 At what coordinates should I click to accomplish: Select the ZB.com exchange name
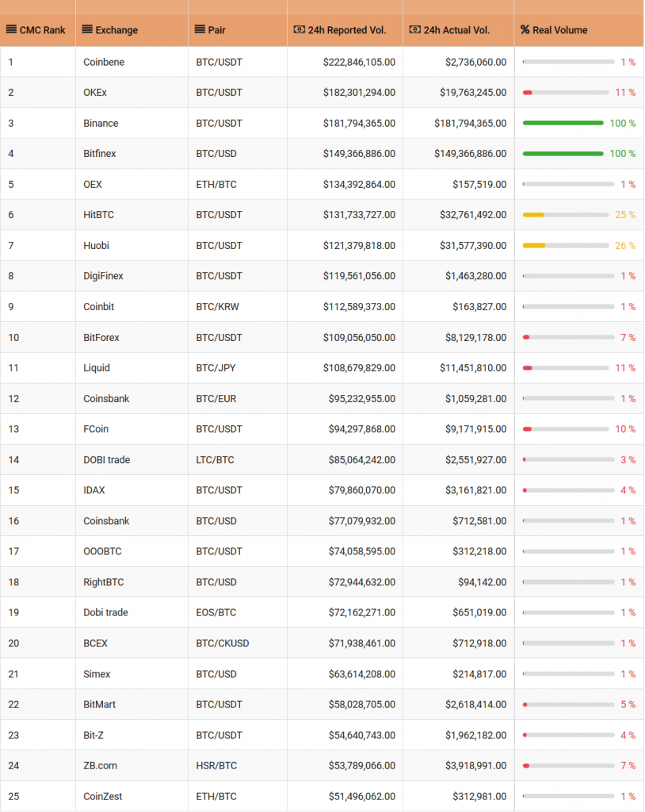coord(100,765)
